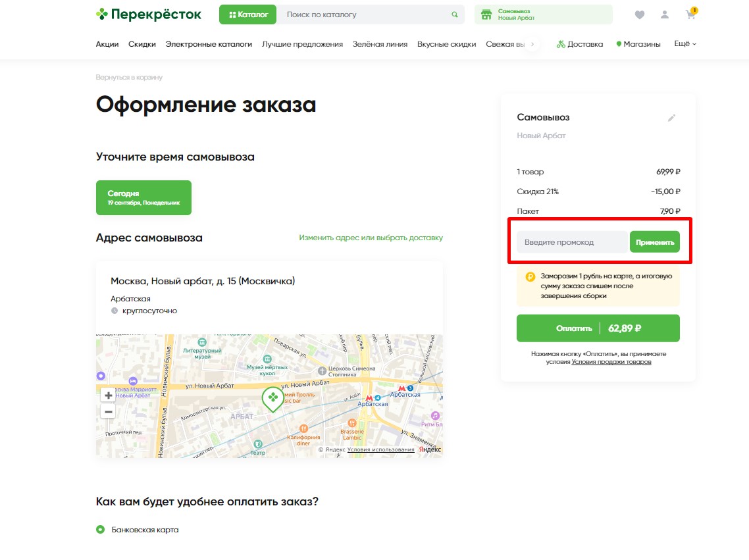The height and width of the screenshot is (560, 749).
Task: Click Изменить адрес или выбрать доставку
Action: click(x=371, y=238)
